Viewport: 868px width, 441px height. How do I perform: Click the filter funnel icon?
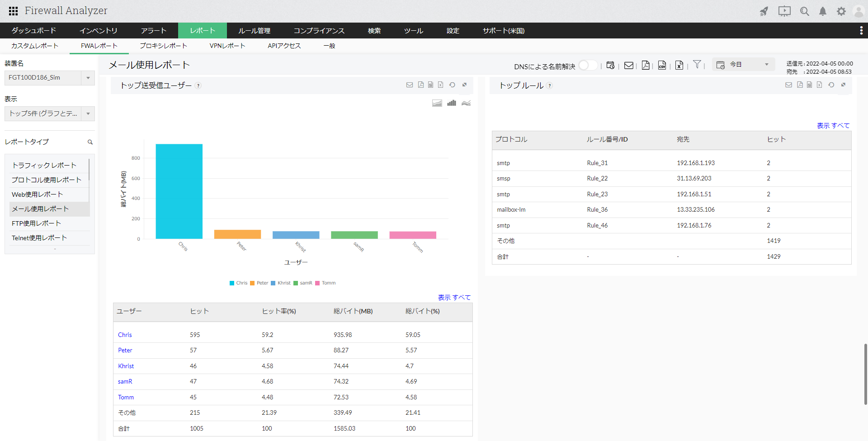tap(697, 65)
